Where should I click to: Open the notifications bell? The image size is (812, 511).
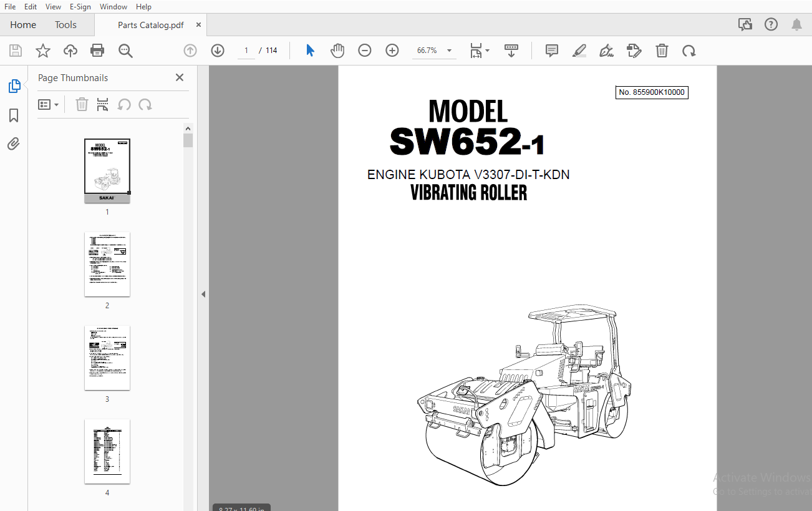796,24
